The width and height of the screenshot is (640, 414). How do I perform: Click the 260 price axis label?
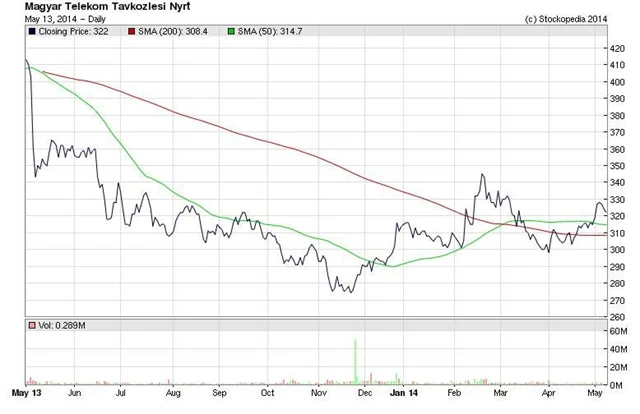[x=617, y=317]
